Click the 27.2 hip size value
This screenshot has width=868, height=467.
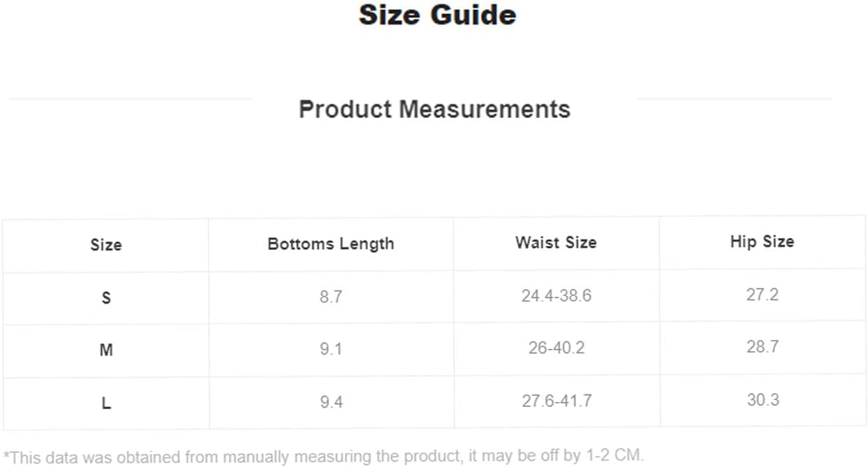point(762,295)
